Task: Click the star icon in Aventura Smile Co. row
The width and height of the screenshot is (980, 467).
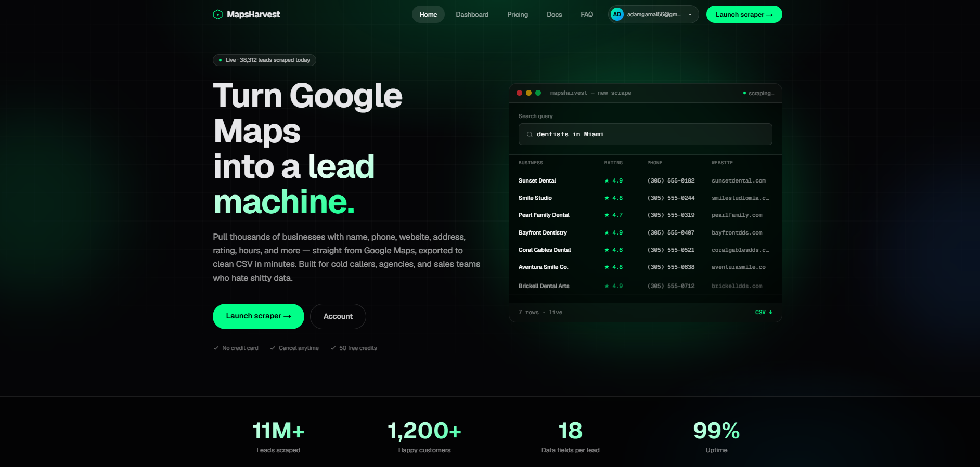Action: coord(607,267)
